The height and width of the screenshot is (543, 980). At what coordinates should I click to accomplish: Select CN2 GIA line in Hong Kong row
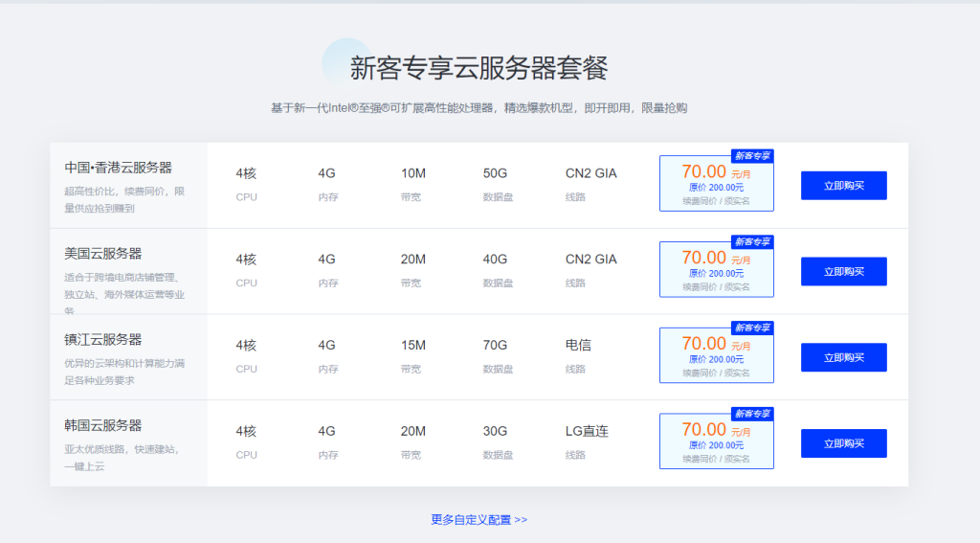[590, 173]
